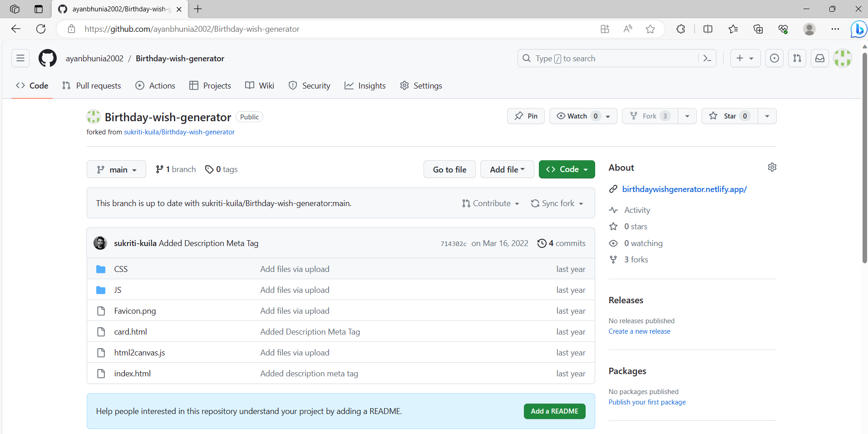Expand the Add file dropdown
868x434 pixels.
(507, 169)
